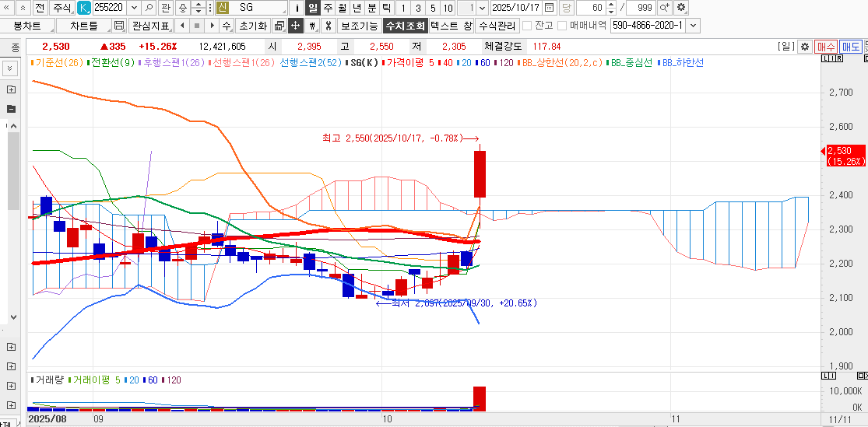Switch to weekly (주) chart period

328,8
